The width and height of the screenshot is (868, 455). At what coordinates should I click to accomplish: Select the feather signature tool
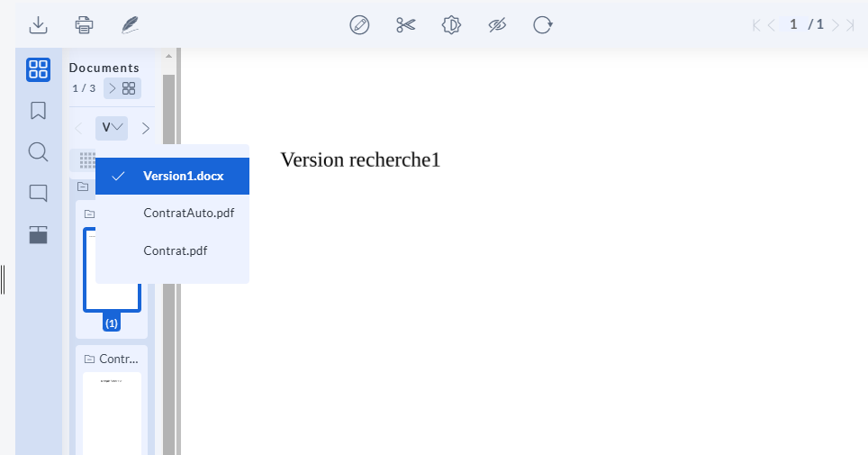coord(130,25)
